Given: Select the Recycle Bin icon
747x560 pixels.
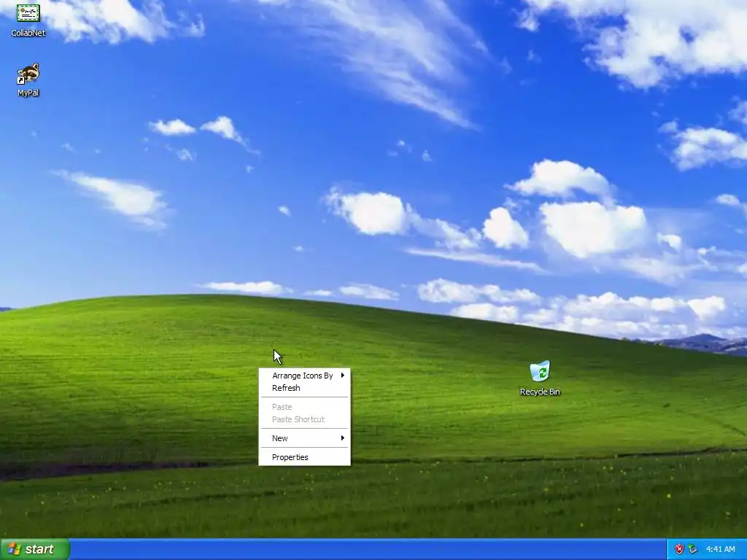Looking at the screenshot, I should (x=540, y=371).
